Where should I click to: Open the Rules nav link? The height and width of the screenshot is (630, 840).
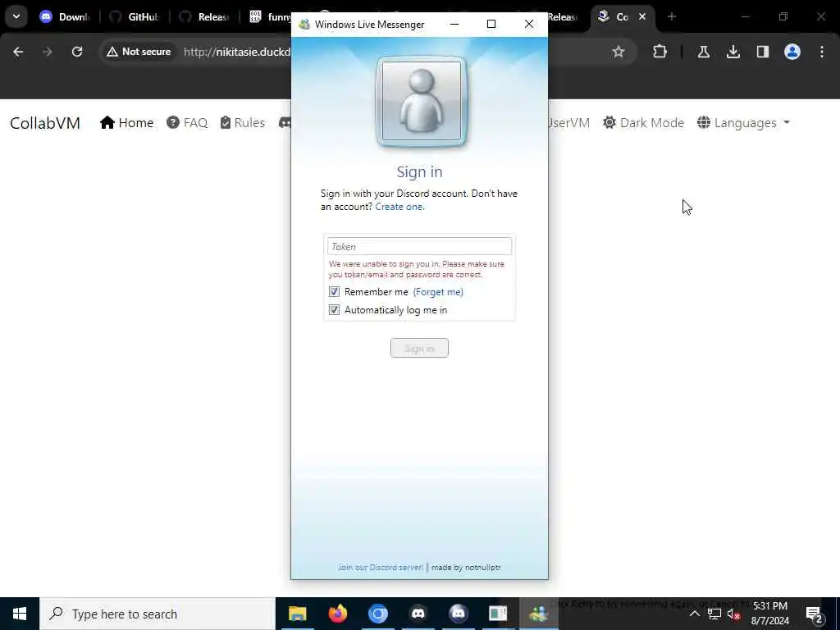(243, 123)
